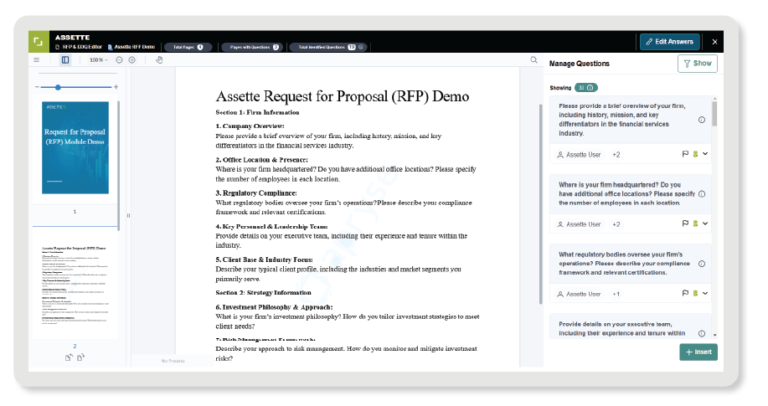Click the headquarters question text
The width and height of the screenshot is (768, 406).
click(626, 194)
